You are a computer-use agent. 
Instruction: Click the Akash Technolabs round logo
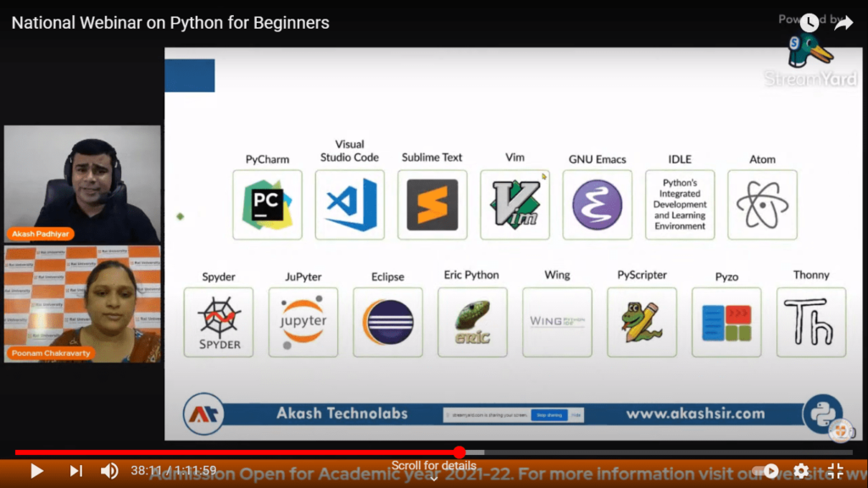203,413
